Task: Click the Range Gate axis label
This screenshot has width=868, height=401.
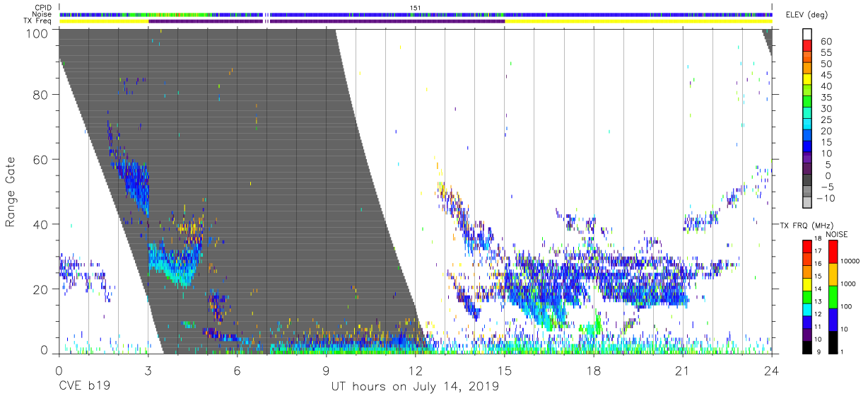Action: tap(11, 192)
